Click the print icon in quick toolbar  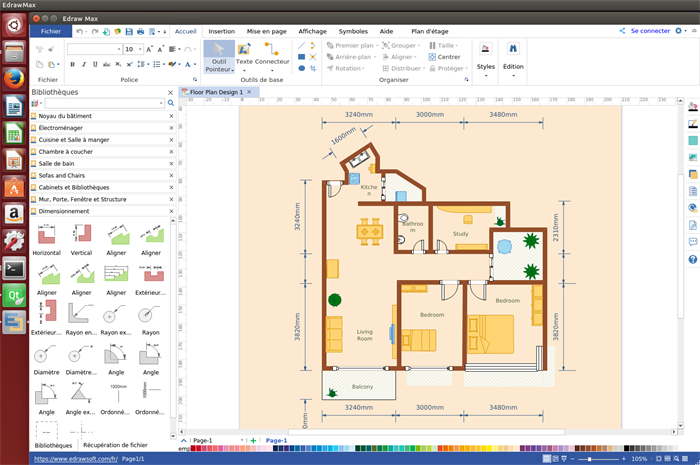(x=141, y=31)
